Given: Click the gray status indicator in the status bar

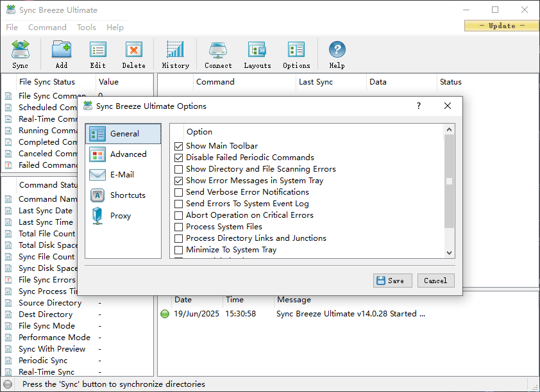Looking at the screenshot, I should 8,384.
